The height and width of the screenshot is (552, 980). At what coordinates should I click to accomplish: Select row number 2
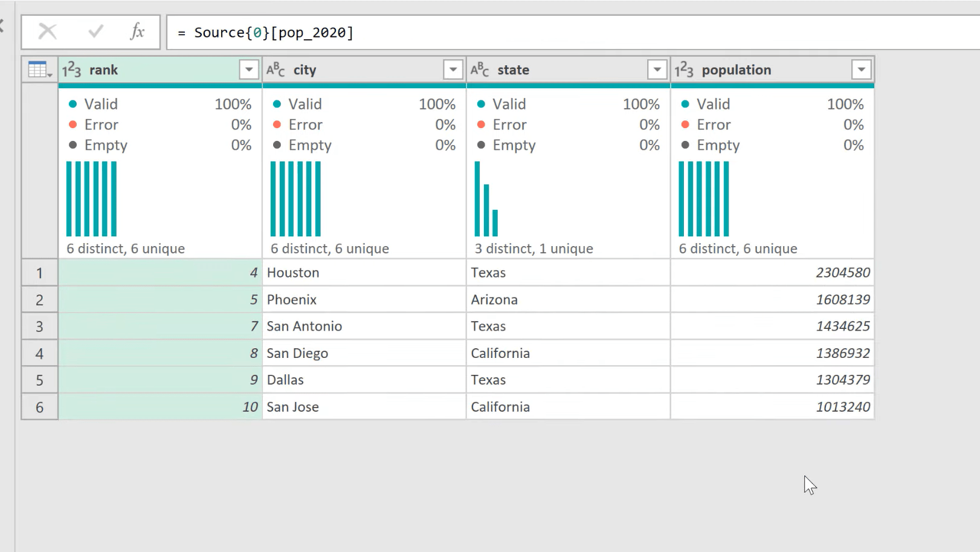[40, 299]
